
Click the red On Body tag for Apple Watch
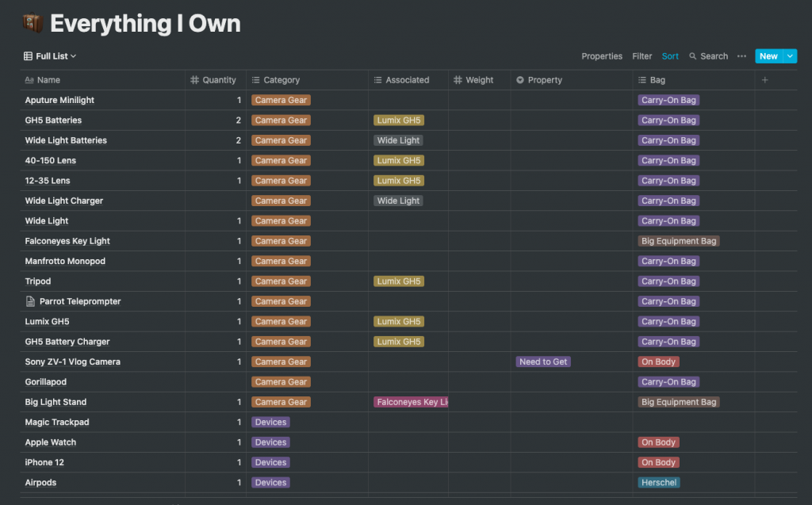pyautogui.click(x=658, y=442)
